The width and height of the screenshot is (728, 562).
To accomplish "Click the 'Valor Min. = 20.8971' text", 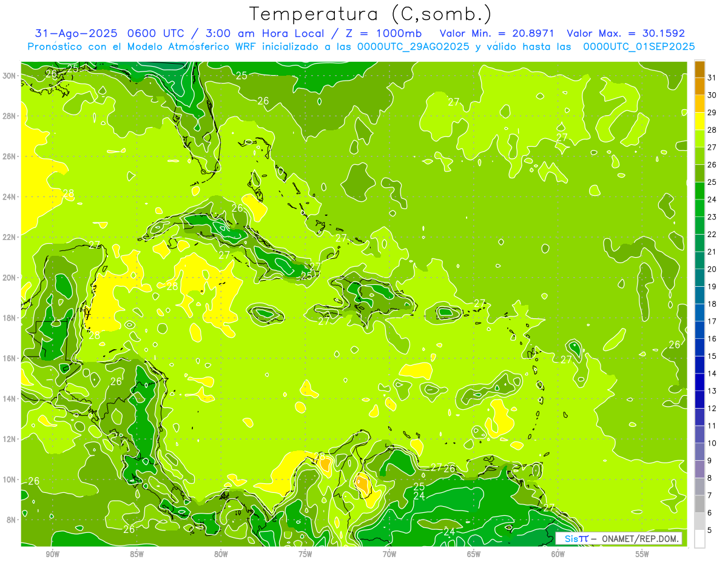I will click(x=497, y=33).
